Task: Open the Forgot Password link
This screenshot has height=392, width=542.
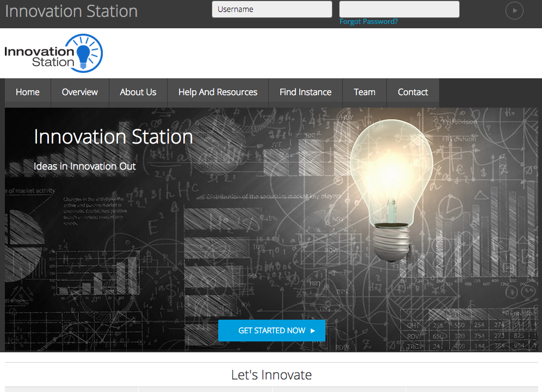Action: coord(368,22)
